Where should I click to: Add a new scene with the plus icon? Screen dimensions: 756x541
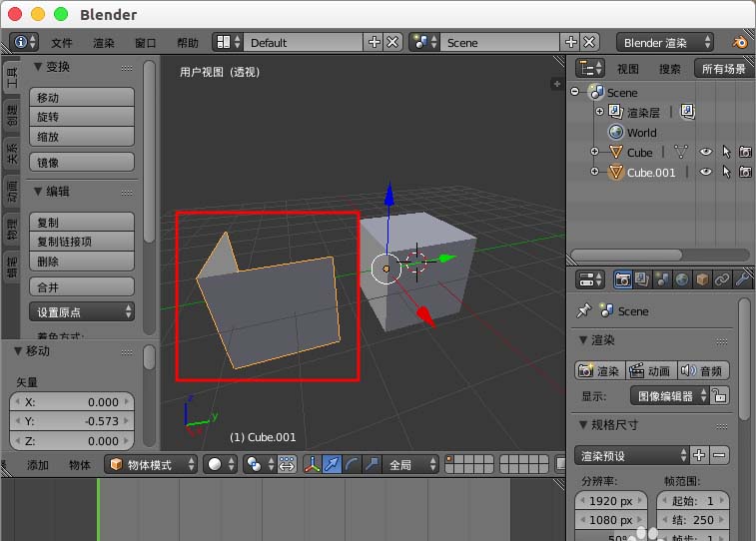pyautogui.click(x=570, y=42)
